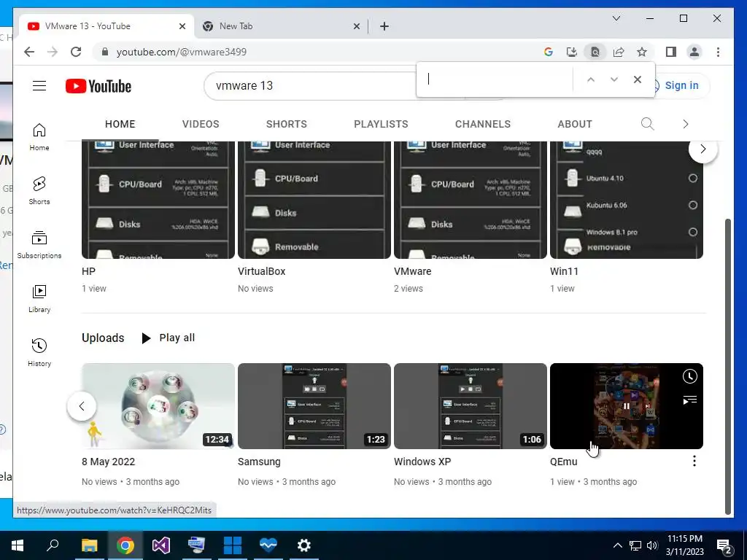Bookmark this page with the star icon
The image size is (747, 560).
(642, 52)
